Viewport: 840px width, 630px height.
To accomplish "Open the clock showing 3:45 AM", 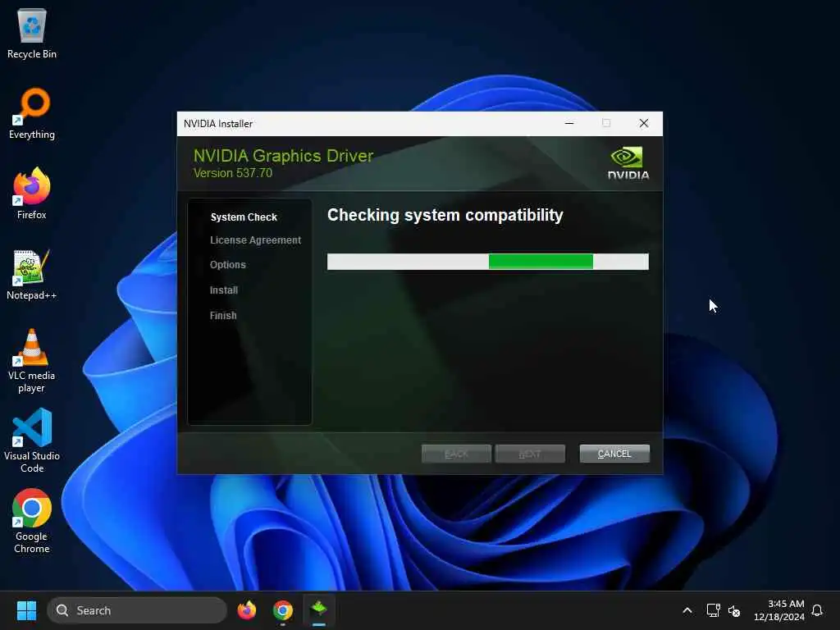I will (x=779, y=610).
